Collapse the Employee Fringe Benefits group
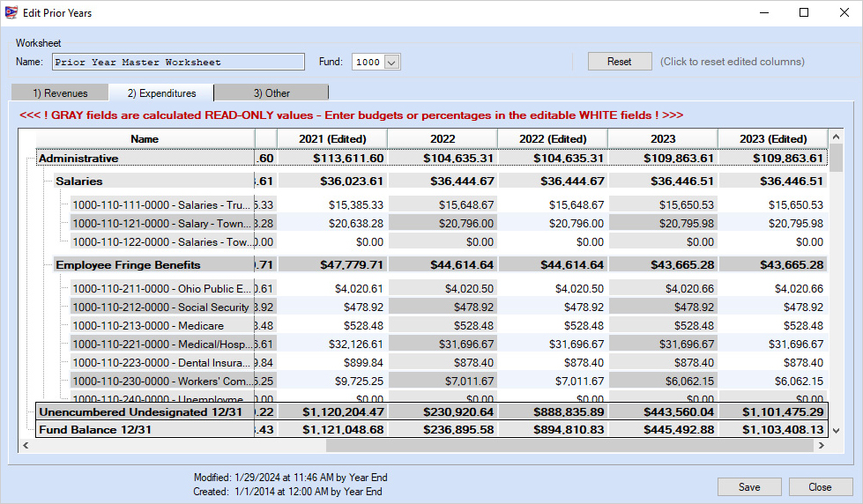 click(x=46, y=265)
